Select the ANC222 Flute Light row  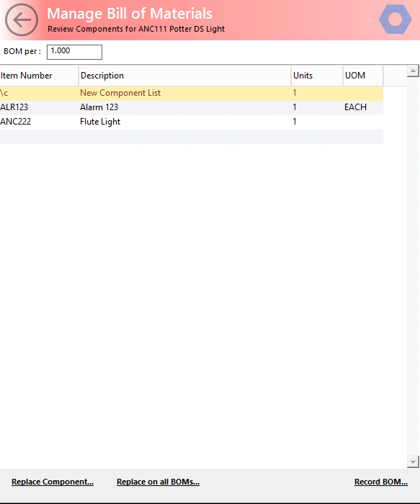tap(192, 122)
